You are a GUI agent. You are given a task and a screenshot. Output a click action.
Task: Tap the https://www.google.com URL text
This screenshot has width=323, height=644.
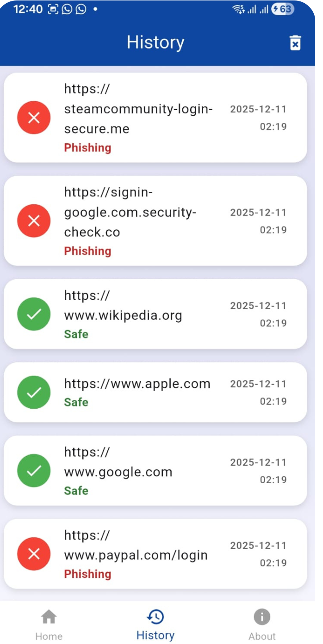118,462
